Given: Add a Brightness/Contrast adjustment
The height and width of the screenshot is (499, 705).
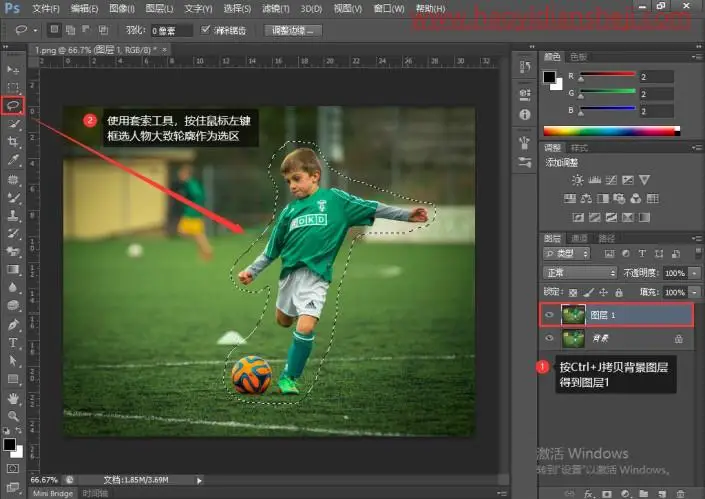Looking at the screenshot, I should pos(577,180).
